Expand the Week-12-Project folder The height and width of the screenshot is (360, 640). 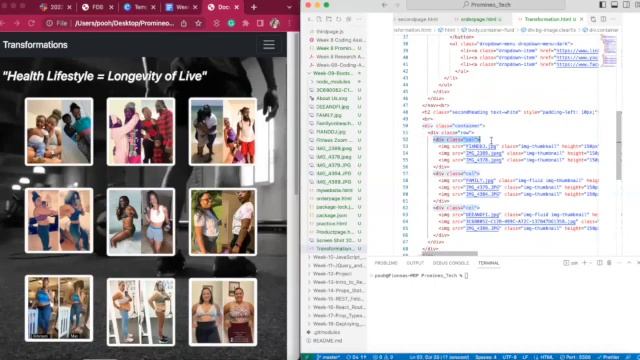[x=335, y=273]
